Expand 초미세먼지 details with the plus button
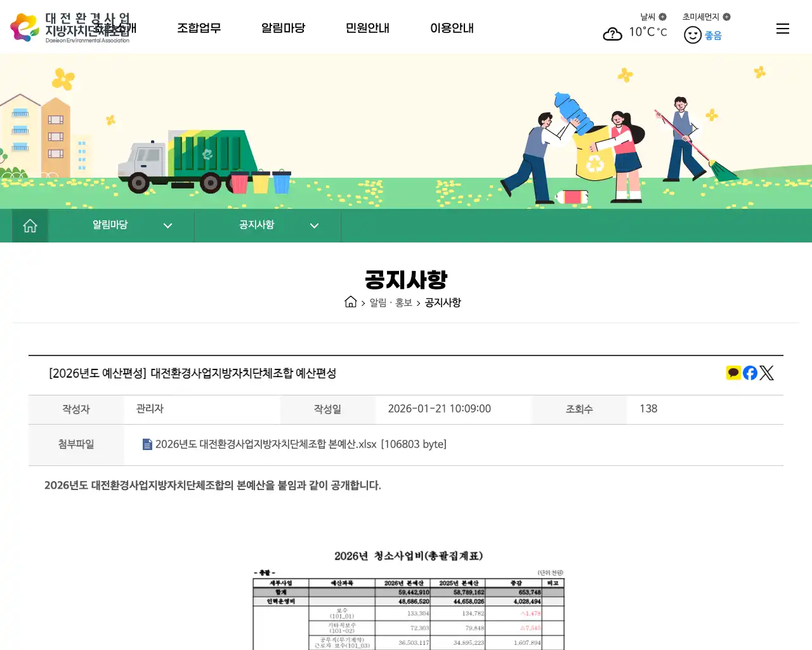Image resolution: width=812 pixels, height=650 pixels. point(726,17)
